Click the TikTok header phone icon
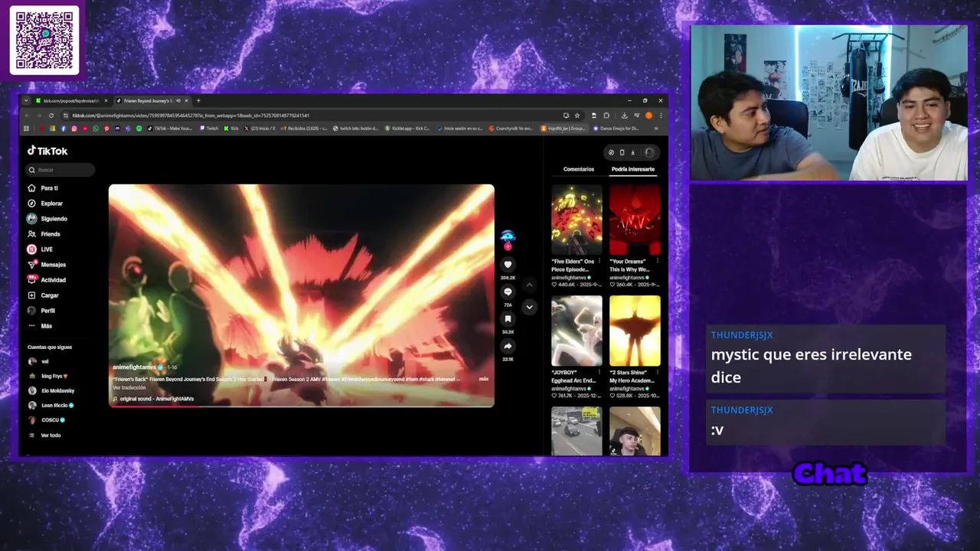The width and height of the screenshot is (980, 551). click(622, 152)
